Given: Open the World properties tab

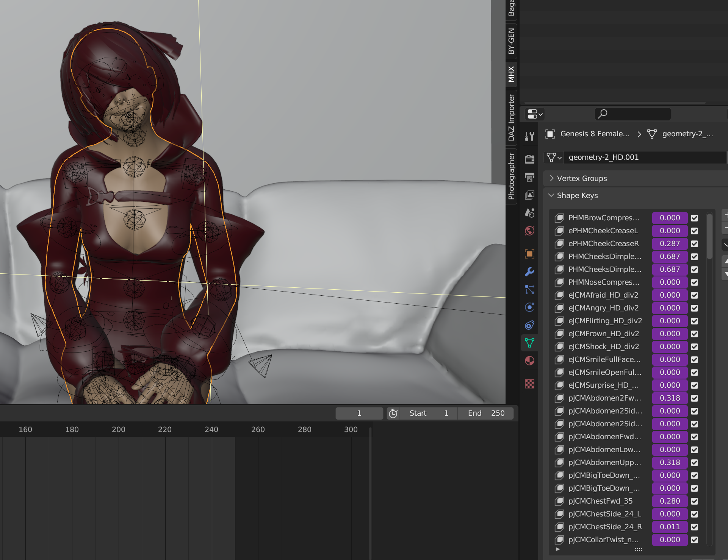Looking at the screenshot, I should [529, 231].
